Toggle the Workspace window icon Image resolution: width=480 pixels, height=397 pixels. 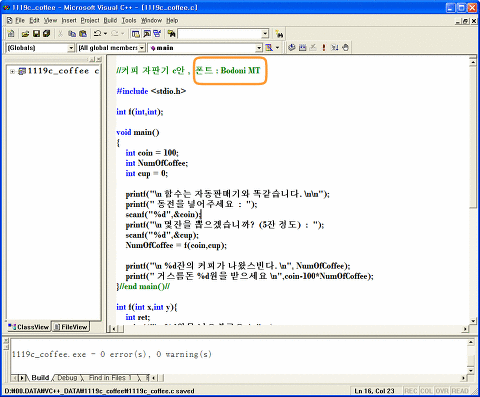coord(136,34)
